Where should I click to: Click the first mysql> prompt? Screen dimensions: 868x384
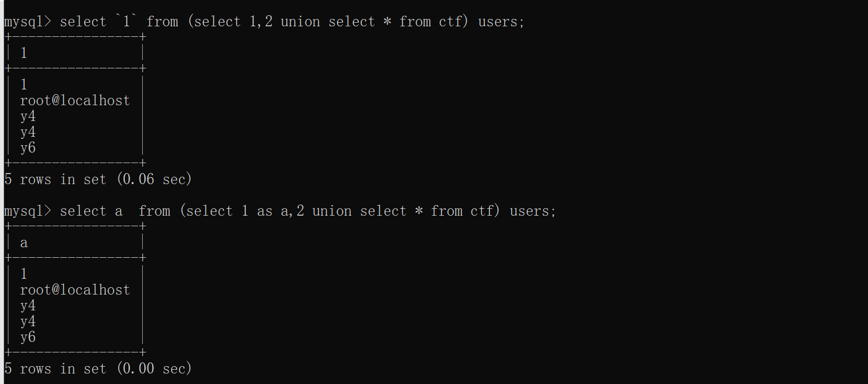pos(27,22)
